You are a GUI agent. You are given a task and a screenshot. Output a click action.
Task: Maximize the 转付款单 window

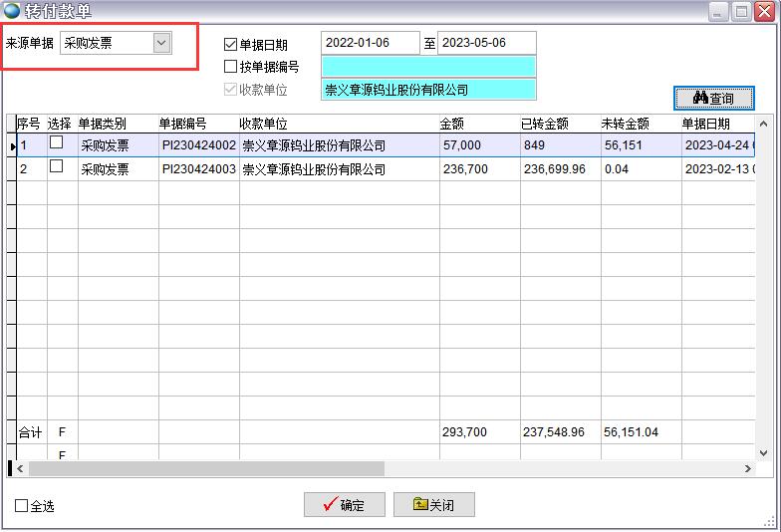(x=741, y=12)
